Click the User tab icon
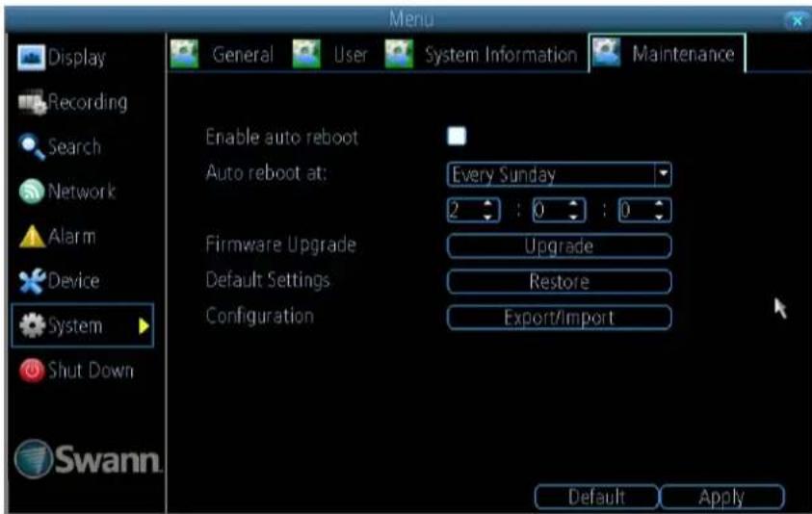 (x=306, y=54)
